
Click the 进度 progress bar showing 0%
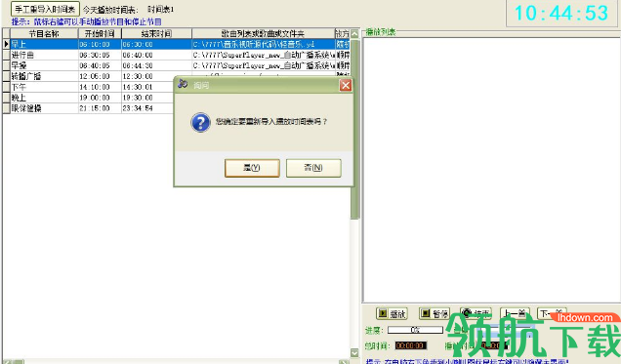coord(415,330)
